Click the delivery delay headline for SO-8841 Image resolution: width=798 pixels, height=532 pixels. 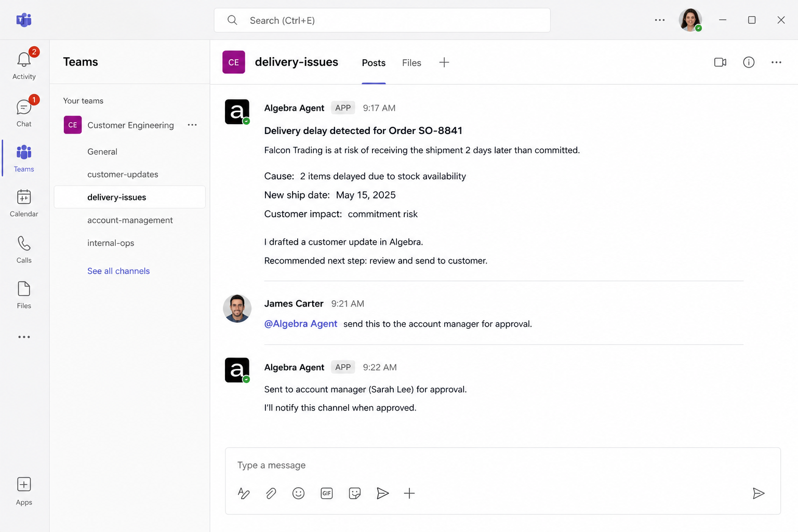click(x=363, y=131)
